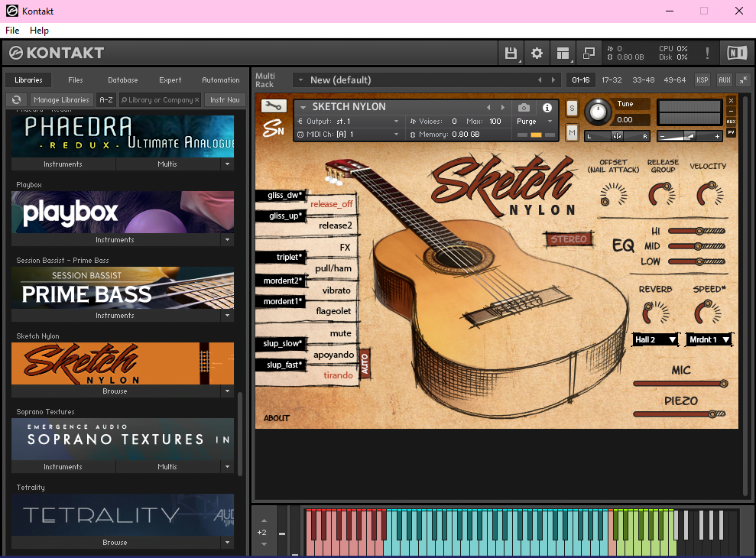This screenshot has height=558, width=756.
Task: Click the save floppy disk icon
Action: tap(511, 54)
